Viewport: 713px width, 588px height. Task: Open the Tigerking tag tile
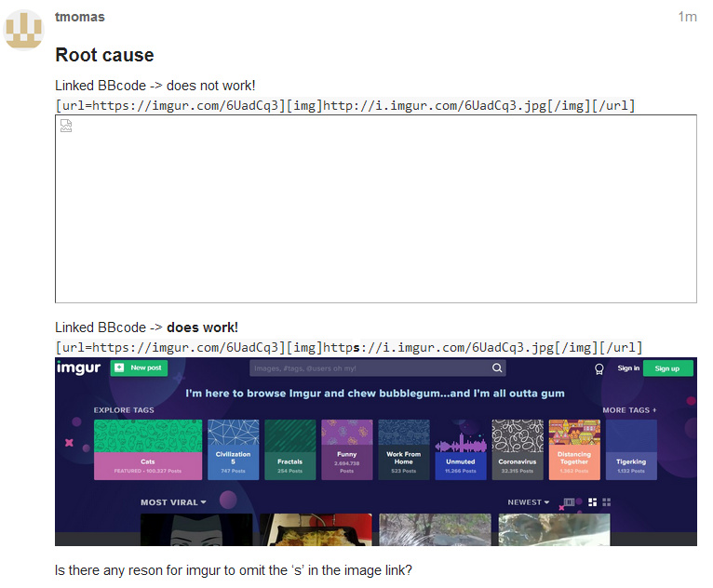tap(631, 449)
